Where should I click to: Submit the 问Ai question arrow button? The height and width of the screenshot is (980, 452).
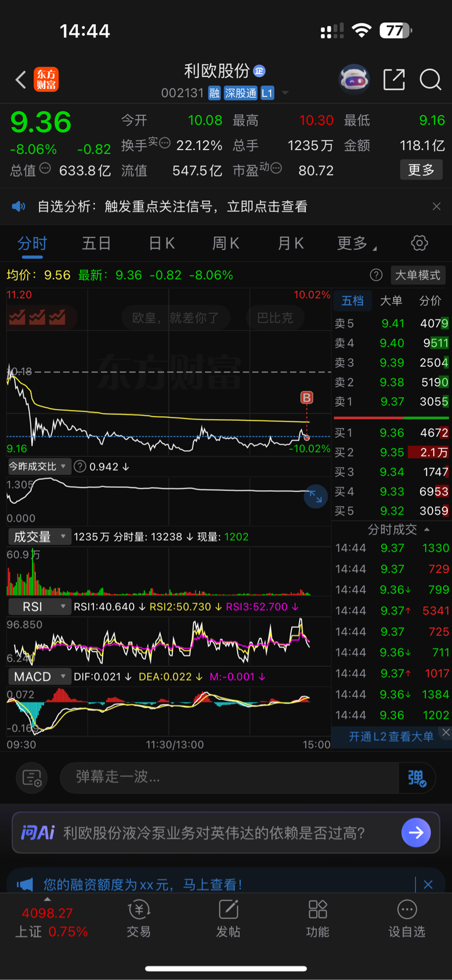click(416, 833)
